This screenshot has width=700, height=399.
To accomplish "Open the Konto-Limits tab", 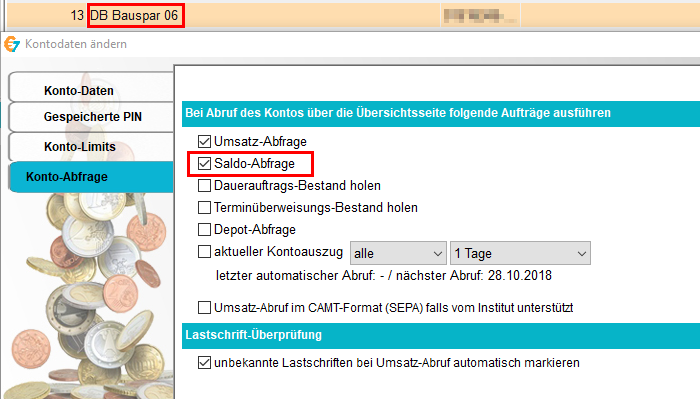I will click(91, 147).
